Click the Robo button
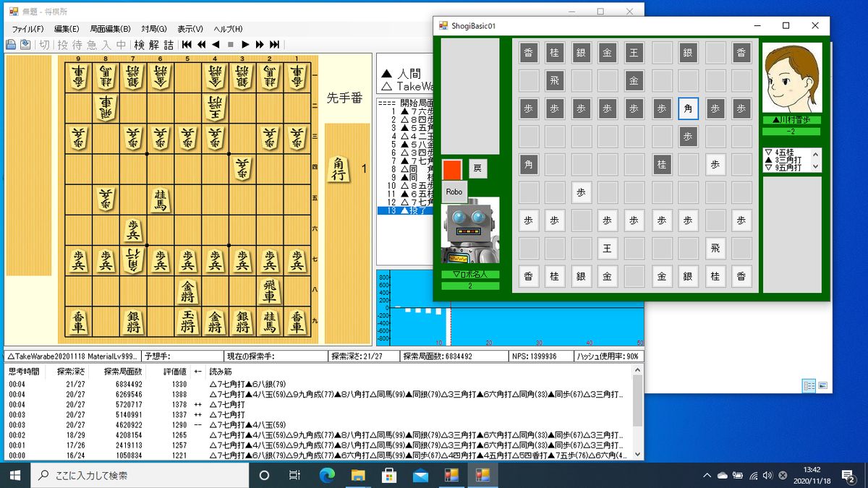The width and height of the screenshot is (868, 488). tap(454, 192)
